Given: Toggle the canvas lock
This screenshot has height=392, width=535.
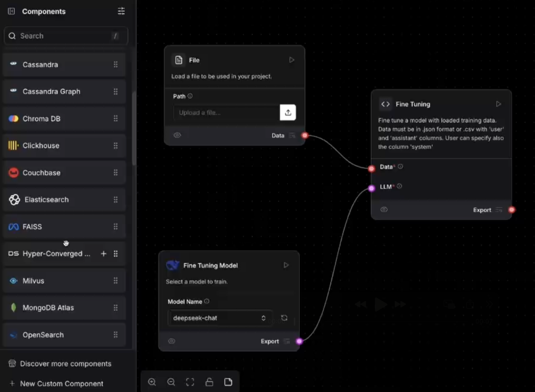Looking at the screenshot, I should coord(209,382).
